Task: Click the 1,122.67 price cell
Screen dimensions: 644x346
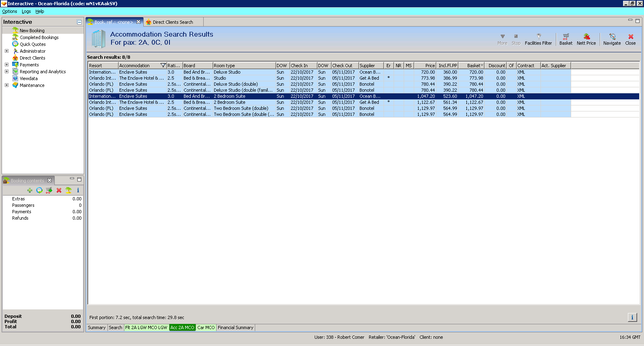Action: point(425,102)
